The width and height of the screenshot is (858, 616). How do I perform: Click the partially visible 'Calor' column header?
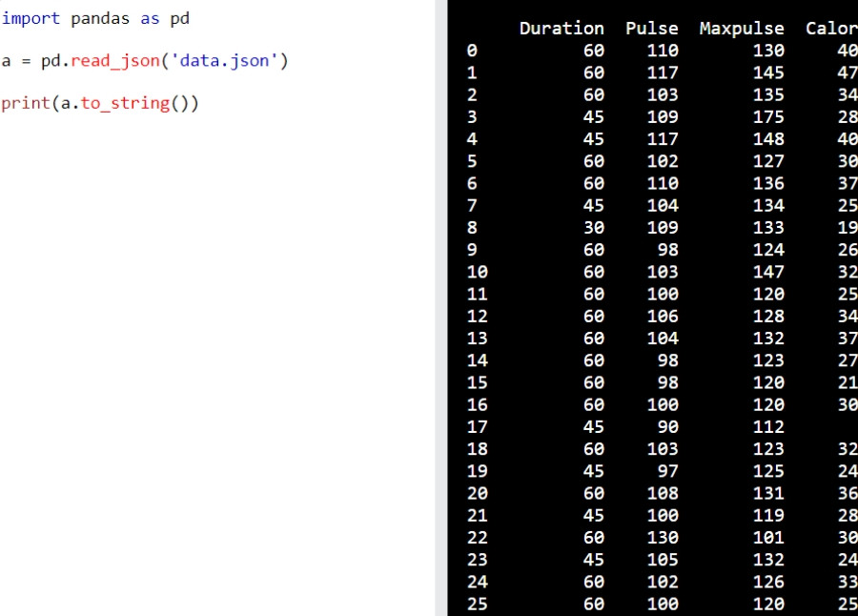831,29
